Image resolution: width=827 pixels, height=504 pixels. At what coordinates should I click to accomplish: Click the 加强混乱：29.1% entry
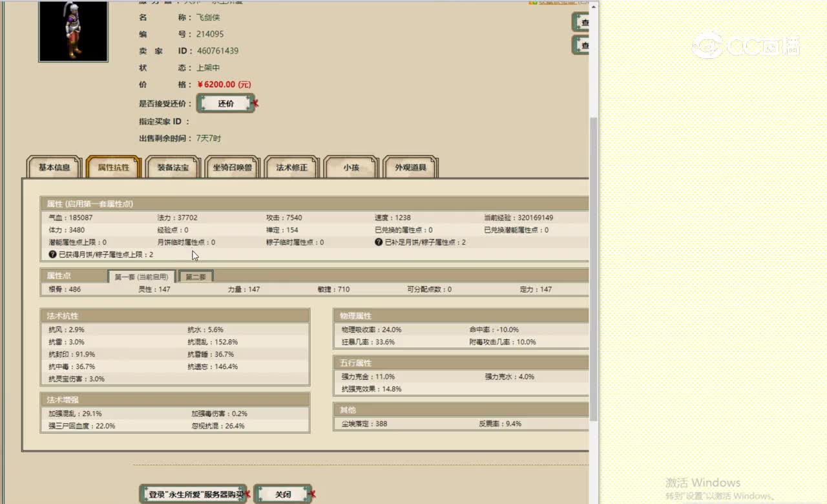(x=75, y=414)
